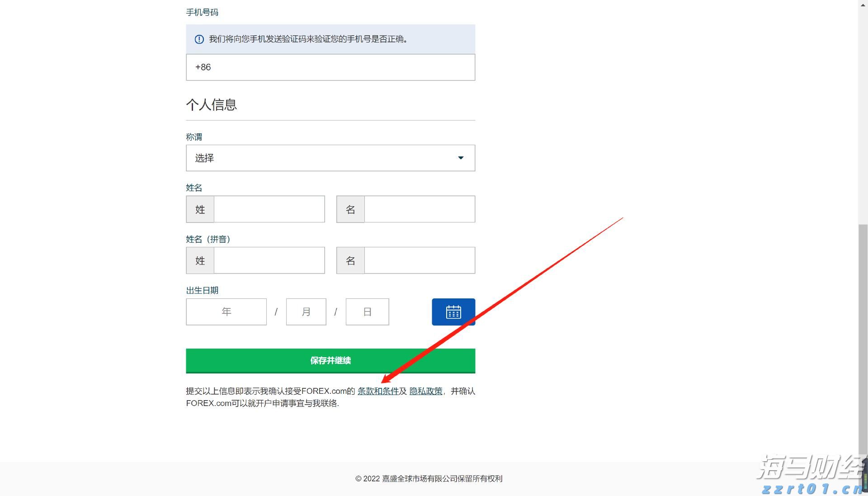Click the 年 year input field
This screenshot has height=496, width=868.
point(226,312)
